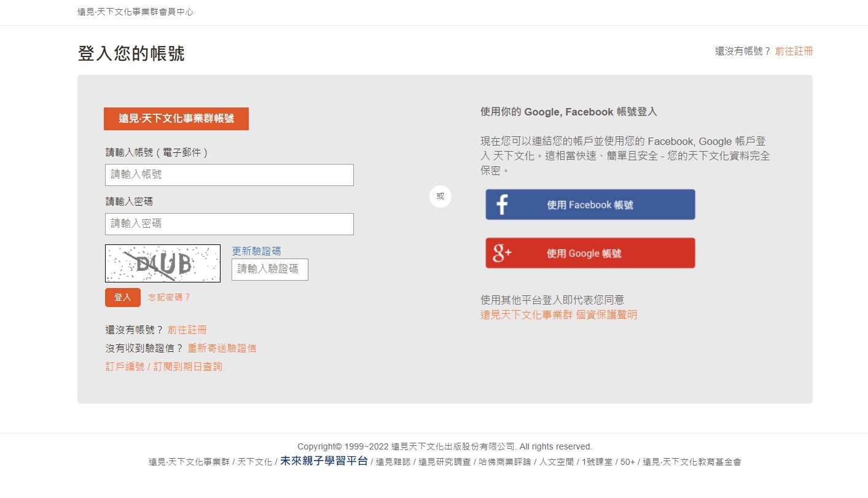Image resolution: width=868 pixels, height=498 pixels.
Task: Log in using 使用 Google 帳號 button
Action: 590,253
